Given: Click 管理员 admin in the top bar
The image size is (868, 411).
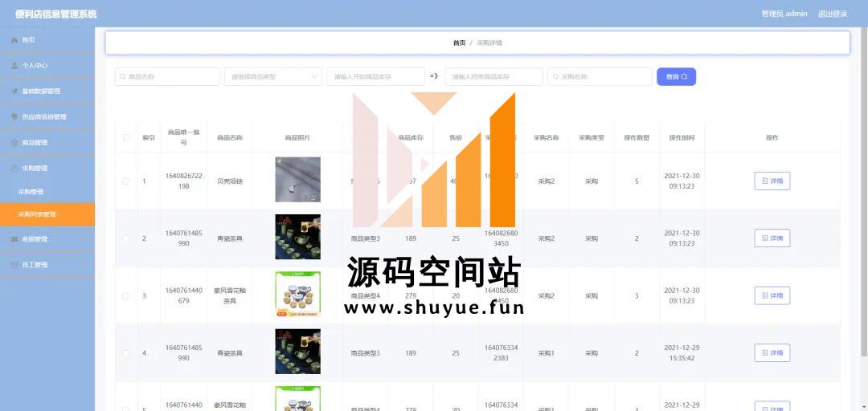Looking at the screenshot, I should click(x=784, y=14).
